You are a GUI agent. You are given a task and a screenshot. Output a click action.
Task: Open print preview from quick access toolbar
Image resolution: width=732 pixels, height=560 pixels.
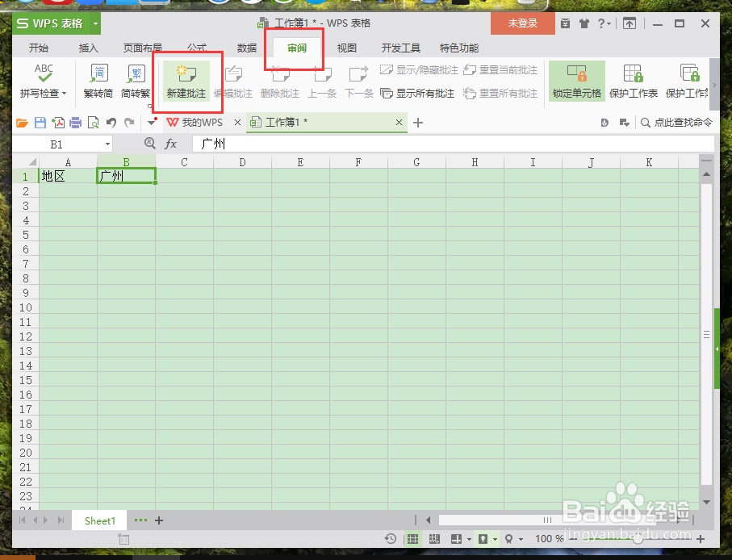94,122
